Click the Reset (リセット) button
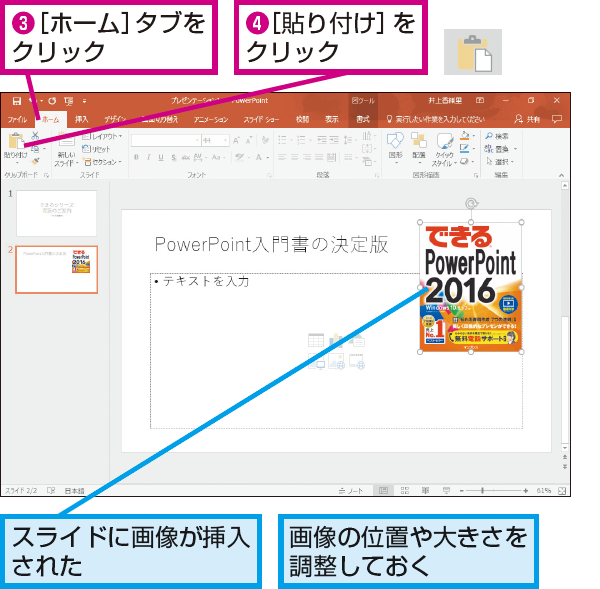Viewport: 600px width, 589px height. coord(96,149)
